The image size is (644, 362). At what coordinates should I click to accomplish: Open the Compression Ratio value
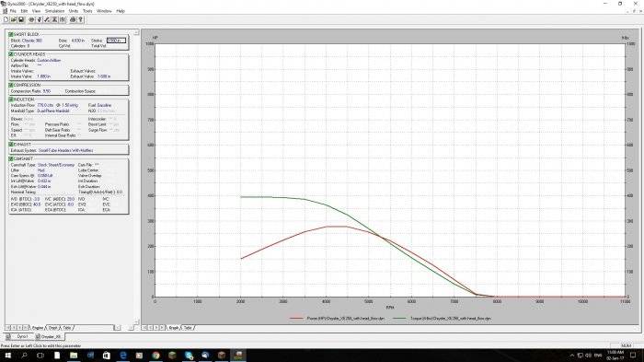click(46, 91)
